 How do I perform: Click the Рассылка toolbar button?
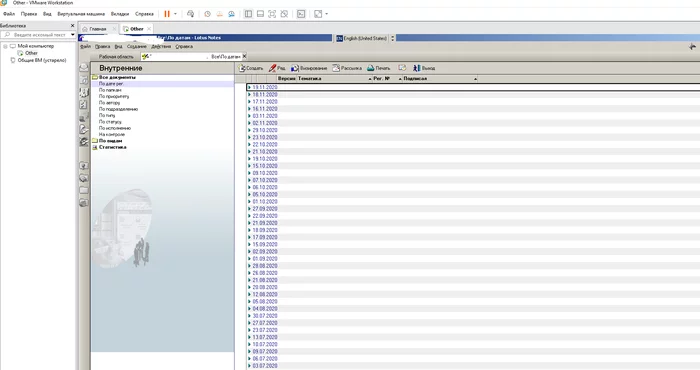pos(347,68)
